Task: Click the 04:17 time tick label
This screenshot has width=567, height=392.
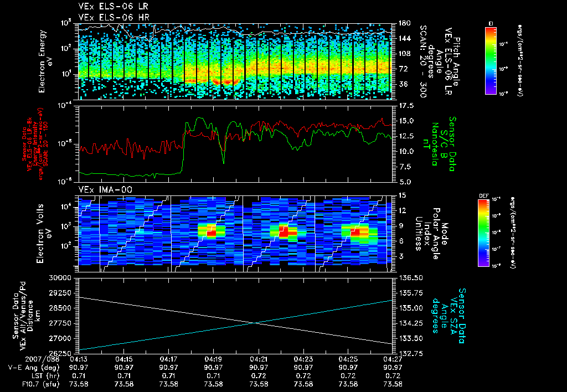Action: point(168,359)
